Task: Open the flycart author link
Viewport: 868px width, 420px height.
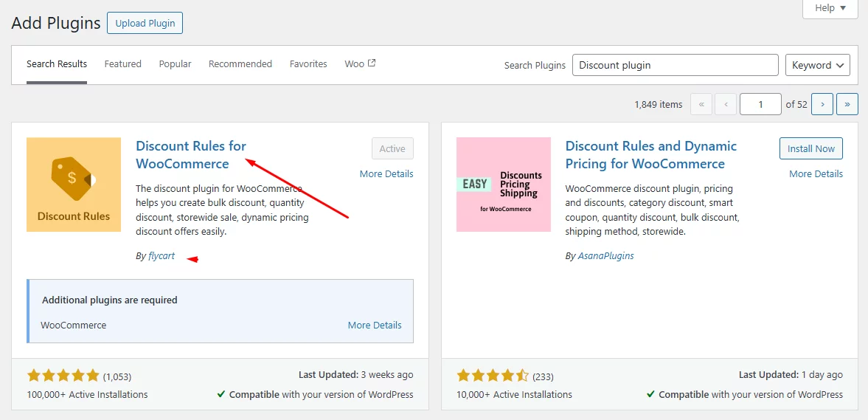Action: [x=162, y=256]
